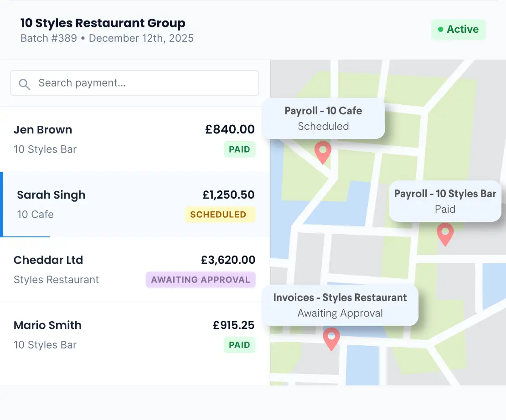Click the map pin below Payroll - 10 Styles Bar
The height and width of the screenshot is (420, 506).
(445, 235)
